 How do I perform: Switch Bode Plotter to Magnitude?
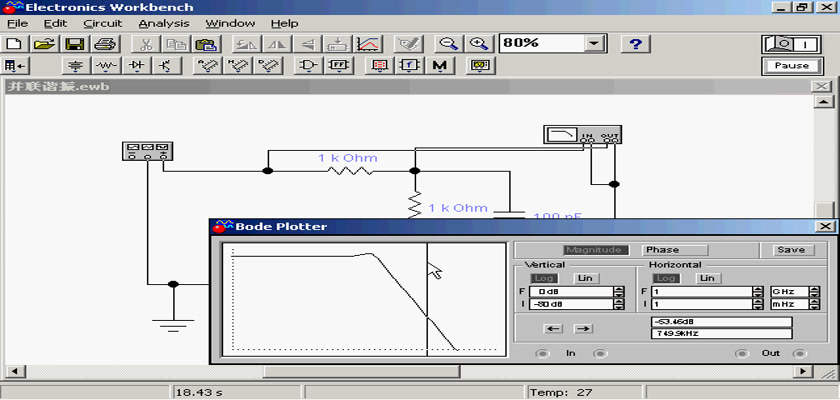coord(596,250)
